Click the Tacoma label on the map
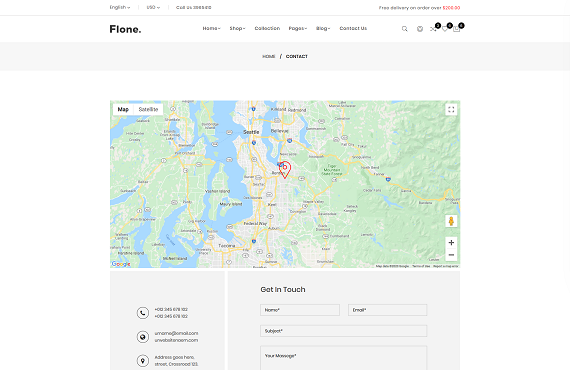Image resolution: width=570 pixels, height=370 pixels. point(227,246)
